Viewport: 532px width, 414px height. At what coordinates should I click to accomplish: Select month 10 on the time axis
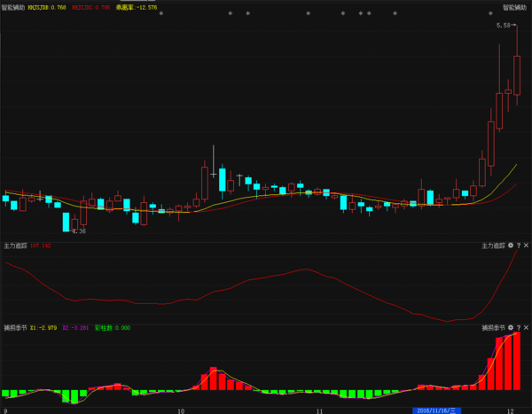tap(181, 410)
